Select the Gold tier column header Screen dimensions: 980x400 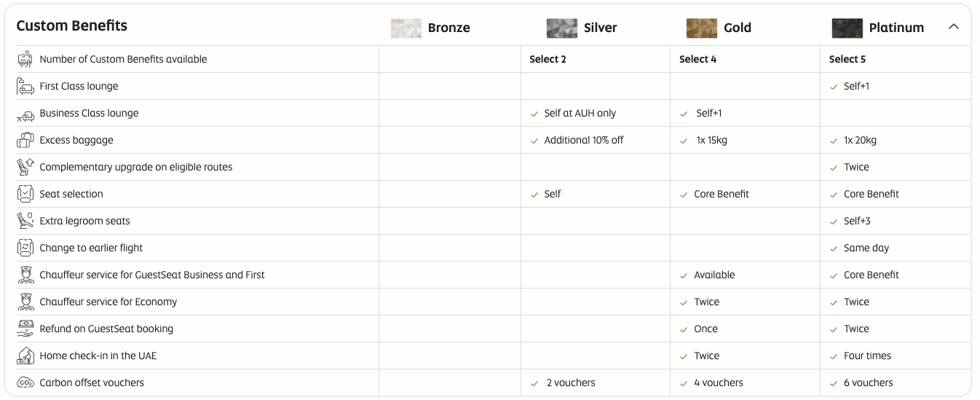[737, 28]
